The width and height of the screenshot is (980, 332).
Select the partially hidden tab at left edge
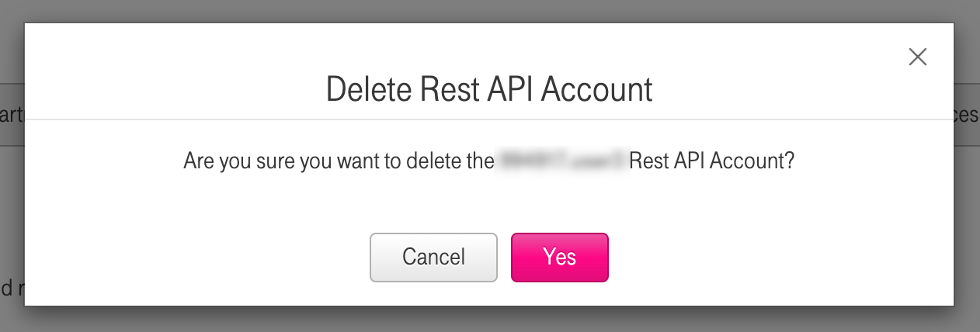coord(11,115)
